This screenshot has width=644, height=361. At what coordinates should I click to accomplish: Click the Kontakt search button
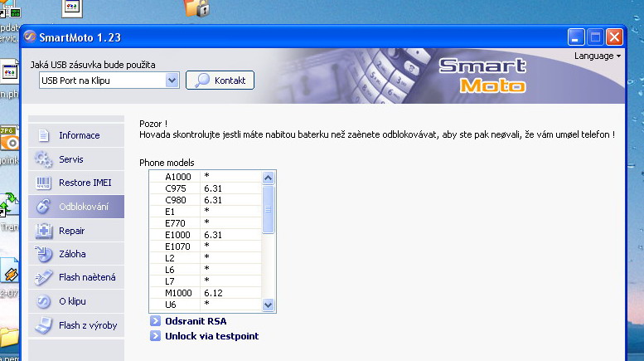220,80
